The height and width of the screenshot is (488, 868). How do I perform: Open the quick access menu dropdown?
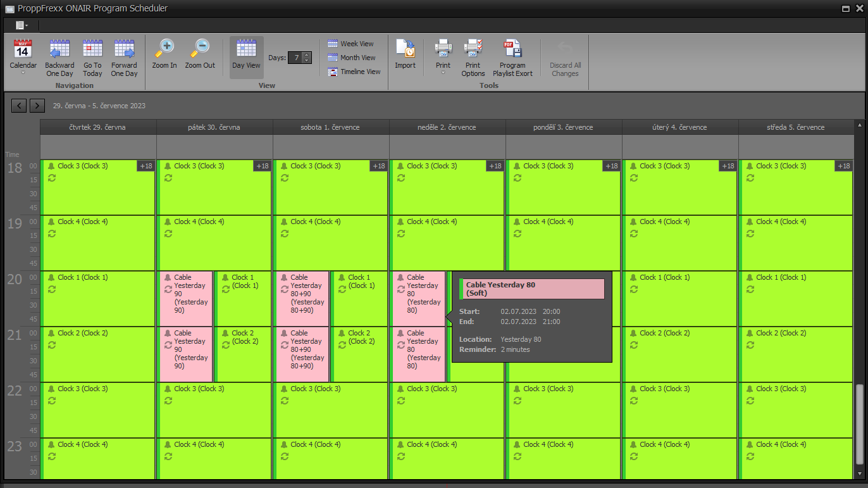pyautogui.click(x=22, y=25)
